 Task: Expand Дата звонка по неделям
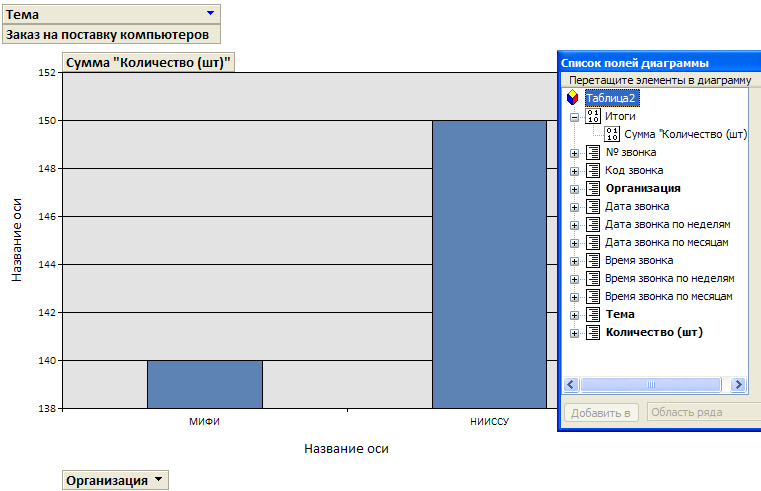click(574, 225)
